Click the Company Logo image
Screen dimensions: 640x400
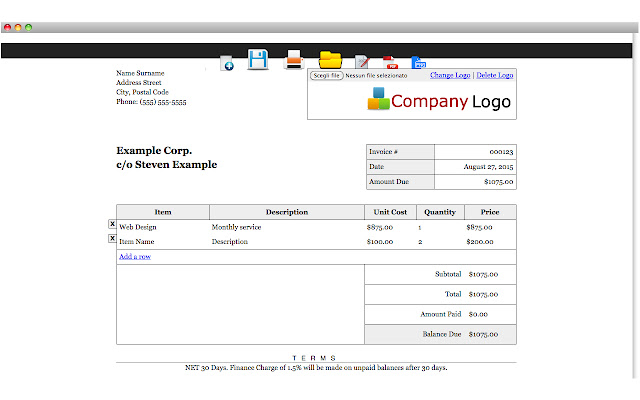(439, 100)
